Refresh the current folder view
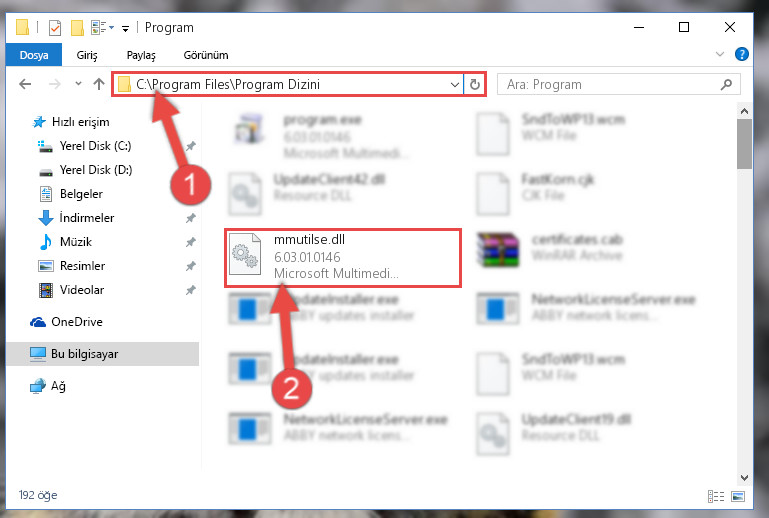Screen dimensions: 769x518 (x=475, y=84)
